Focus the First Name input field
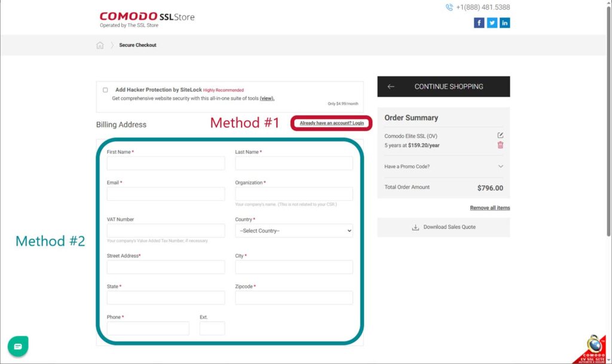Viewport: 612px width, 364px height. tap(166, 163)
